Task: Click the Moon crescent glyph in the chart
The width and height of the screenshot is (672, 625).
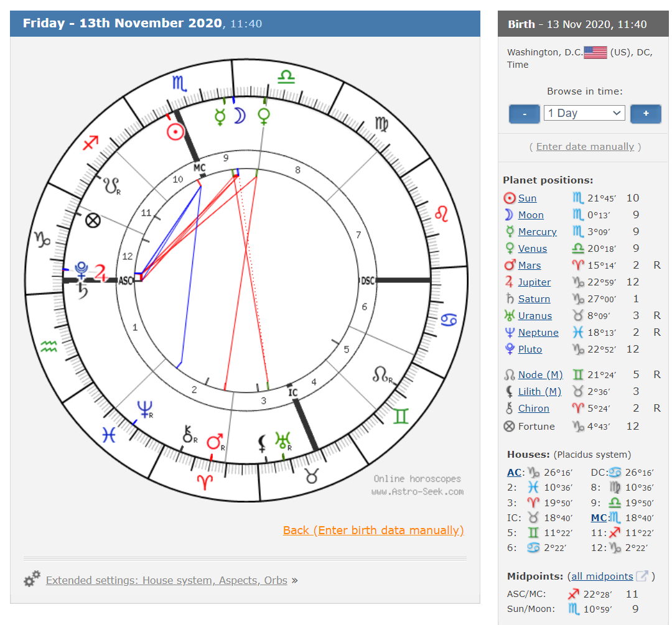Action: (240, 116)
